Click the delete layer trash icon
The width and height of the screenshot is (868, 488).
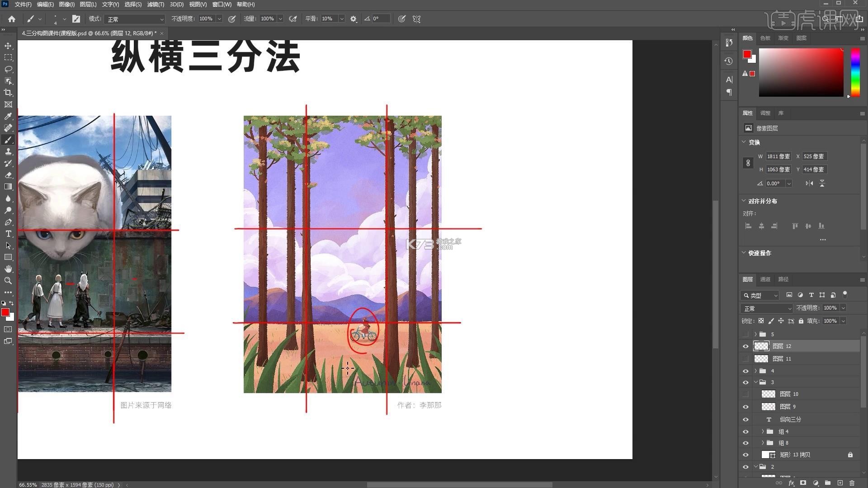click(852, 483)
